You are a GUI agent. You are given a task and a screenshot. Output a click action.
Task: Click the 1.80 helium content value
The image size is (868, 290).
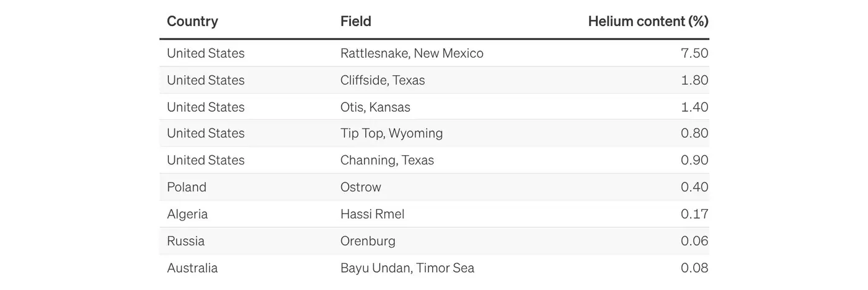pyautogui.click(x=694, y=80)
